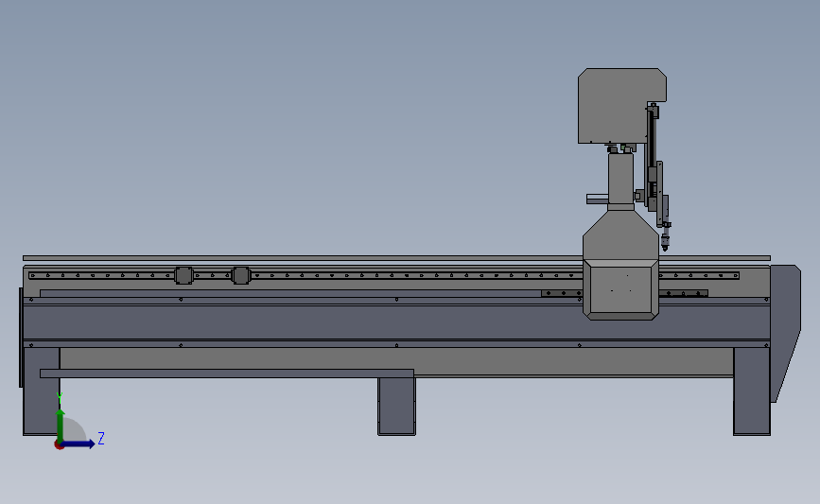This screenshot has width=820, height=504.
Task: Select the short rack segment right of the gantry
Action: (x=684, y=293)
